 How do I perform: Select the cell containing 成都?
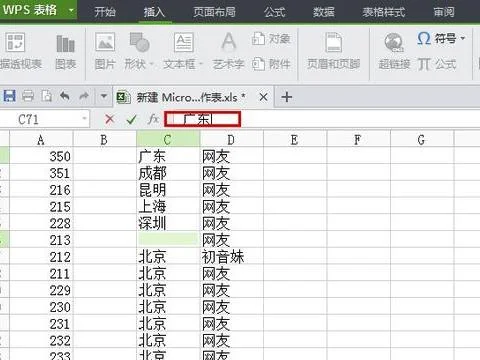pyautogui.click(x=168, y=173)
